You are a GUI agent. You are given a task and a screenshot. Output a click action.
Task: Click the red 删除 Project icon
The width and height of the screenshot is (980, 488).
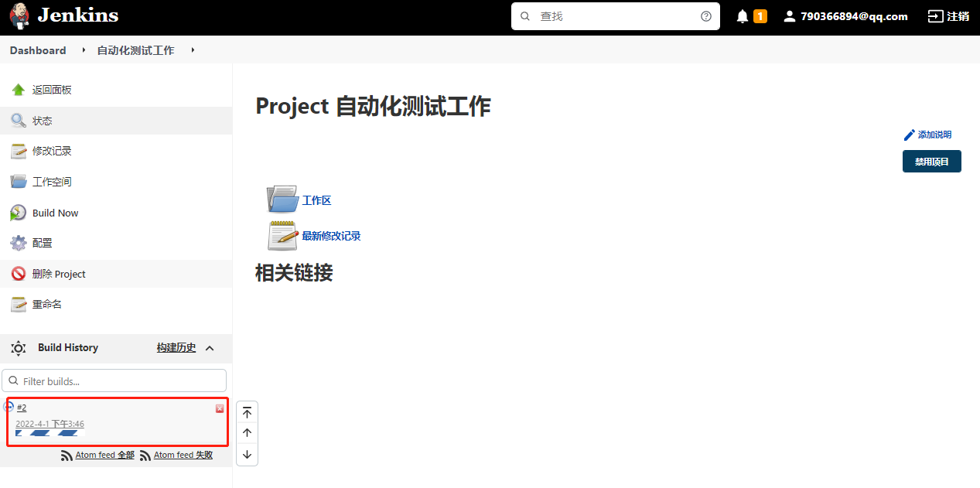click(x=19, y=274)
